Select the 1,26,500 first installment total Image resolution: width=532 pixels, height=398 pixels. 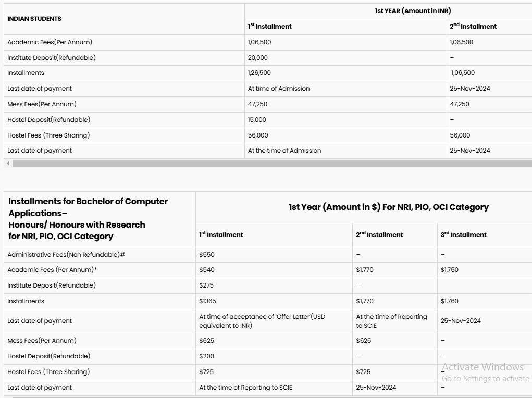point(259,73)
